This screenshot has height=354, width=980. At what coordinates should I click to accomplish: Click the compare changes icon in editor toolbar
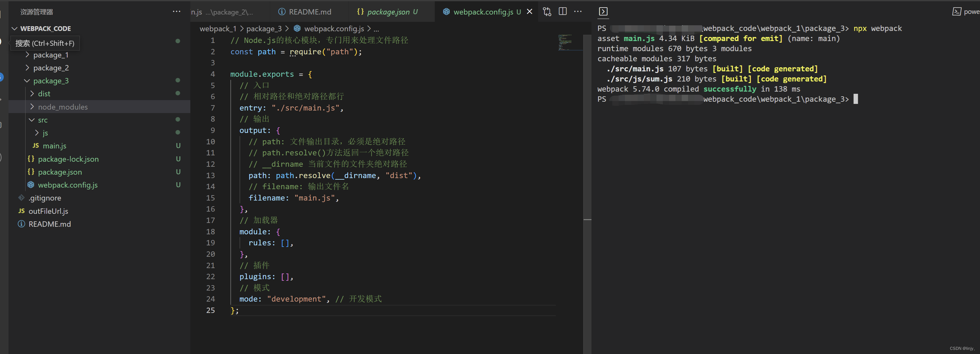coord(547,11)
